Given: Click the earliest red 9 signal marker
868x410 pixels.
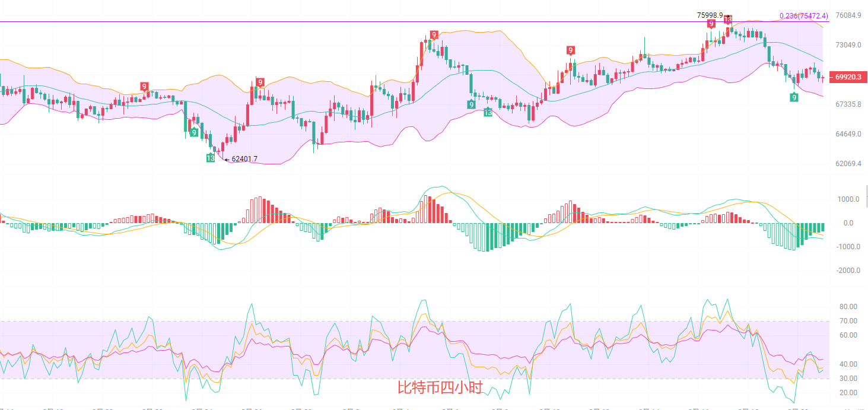Looking at the screenshot, I should (144, 87).
